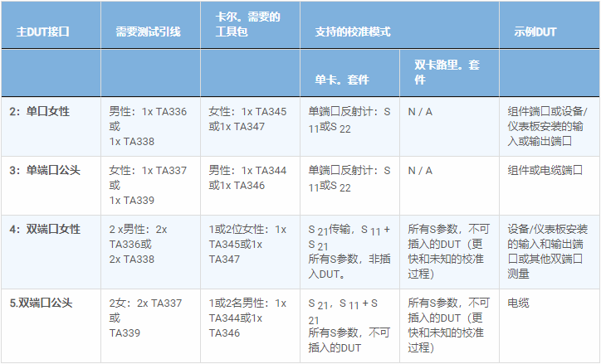
Task: Select the 需要测试引线 header cell
Action: point(148,32)
